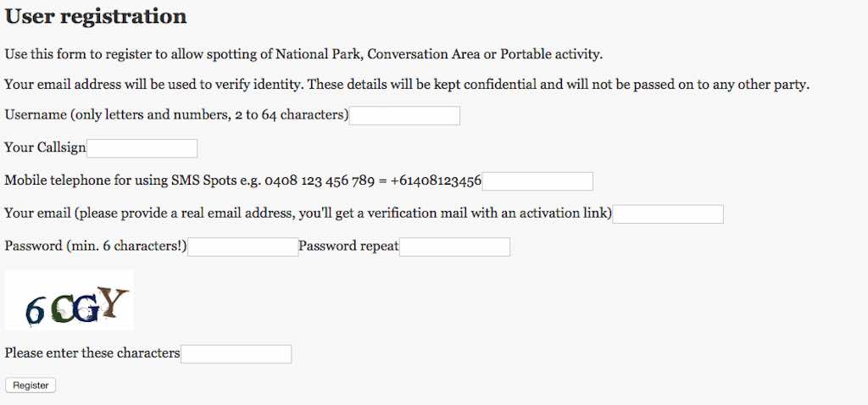Screen dimensions: 868x405
Task: Click the Your email input field
Action: coord(668,214)
